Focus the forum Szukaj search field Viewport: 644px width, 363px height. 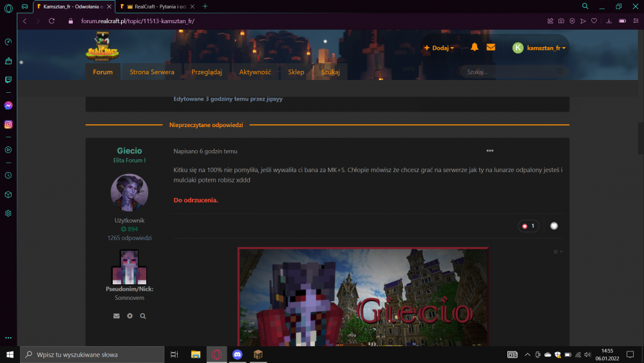tap(513, 72)
